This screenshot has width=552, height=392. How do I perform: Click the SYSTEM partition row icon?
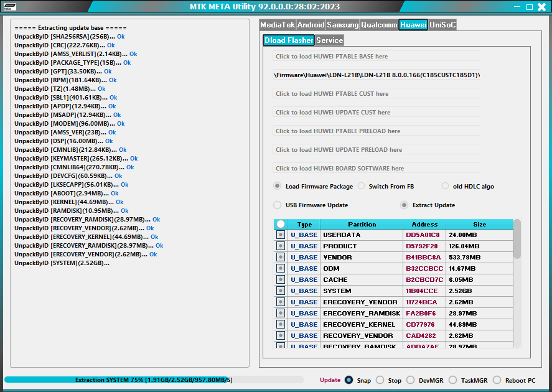280,291
